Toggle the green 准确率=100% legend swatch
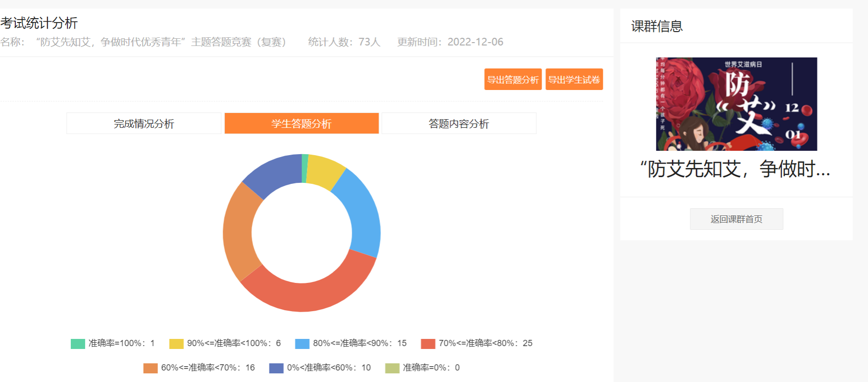The height and width of the screenshot is (382, 868). [78, 344]
